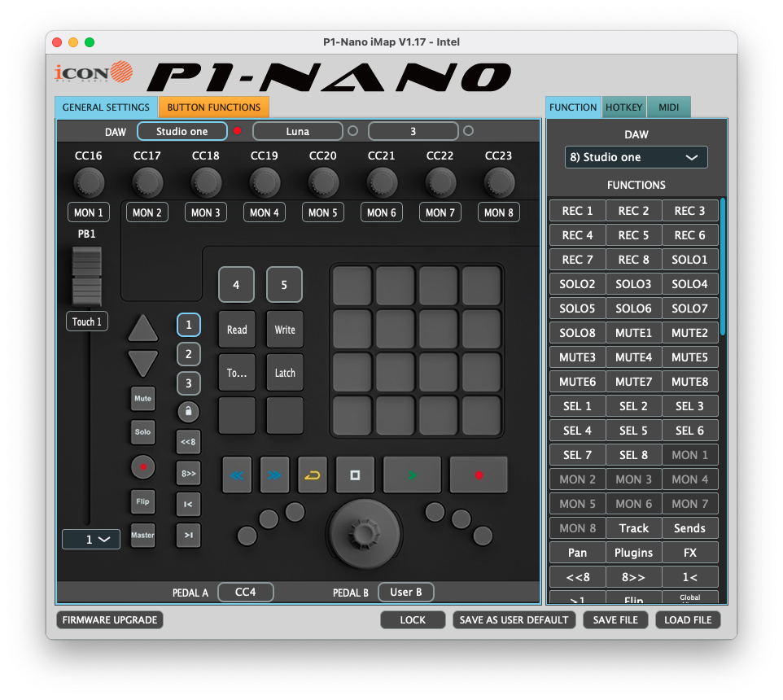Click the Luna DAW name field
This screenshot has width=783, height=700.
[298, 131]
